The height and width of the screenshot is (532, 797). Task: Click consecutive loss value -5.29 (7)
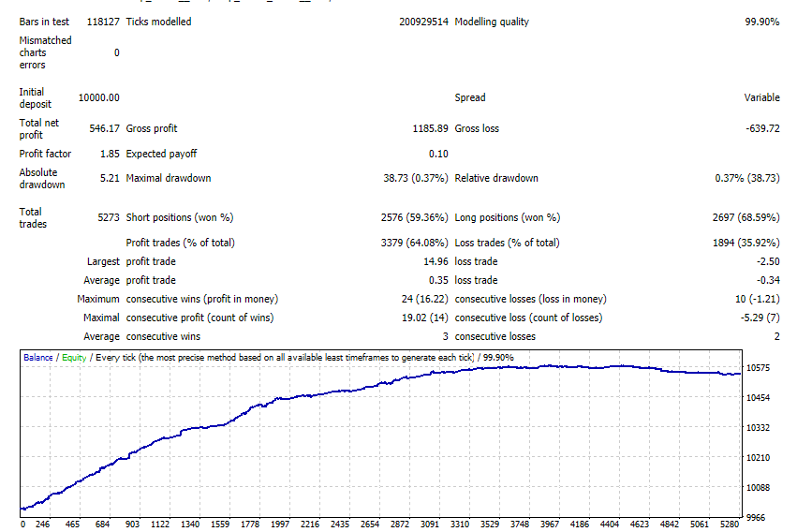(x=760, y=318)
